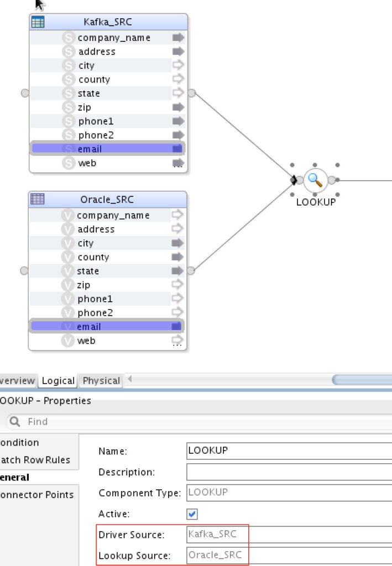Click arrow icon for Oracle_SRC web
The height and width of the screenshot is (566, 392).
coord(177,340)
